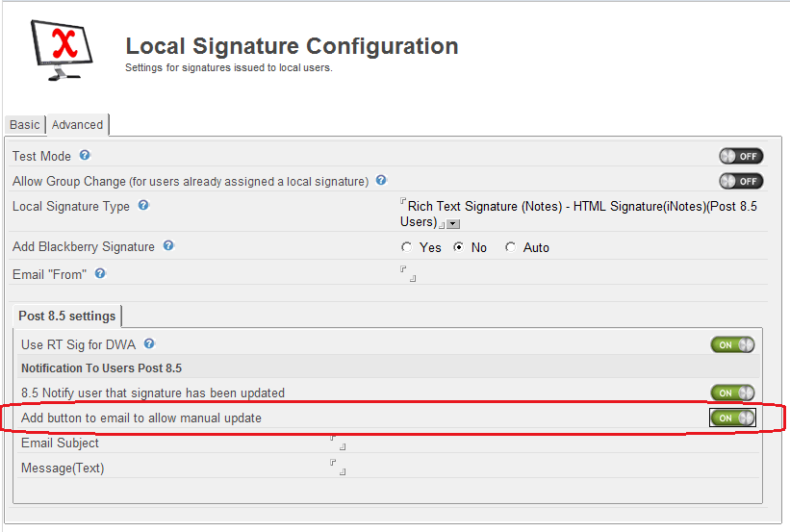Open Local Signature Type dropdown arrow
The width and height of the screenshot is (790, 532).
point(453,223)
